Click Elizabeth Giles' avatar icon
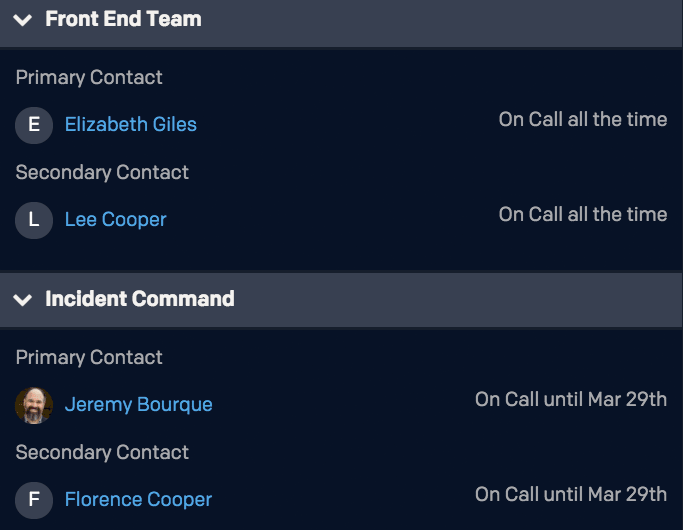This screenshot has height=530, width=683. point(34,125)
